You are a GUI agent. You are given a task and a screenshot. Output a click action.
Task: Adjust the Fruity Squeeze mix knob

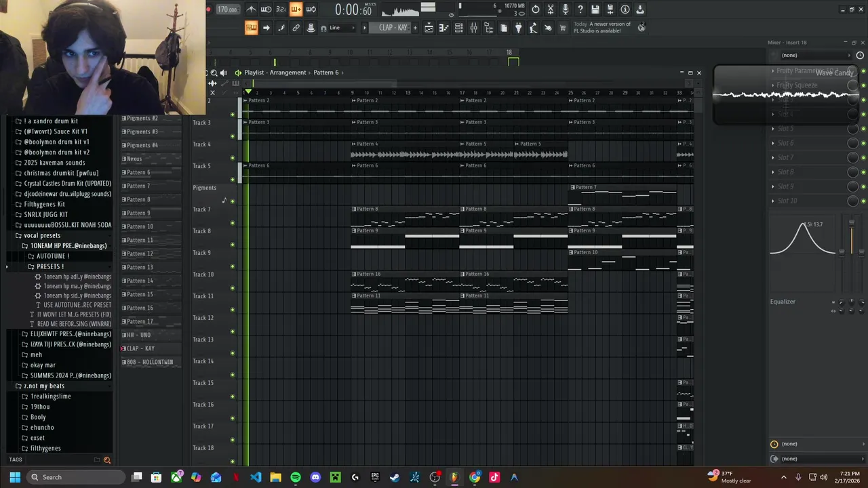click(x=853, y=85)
